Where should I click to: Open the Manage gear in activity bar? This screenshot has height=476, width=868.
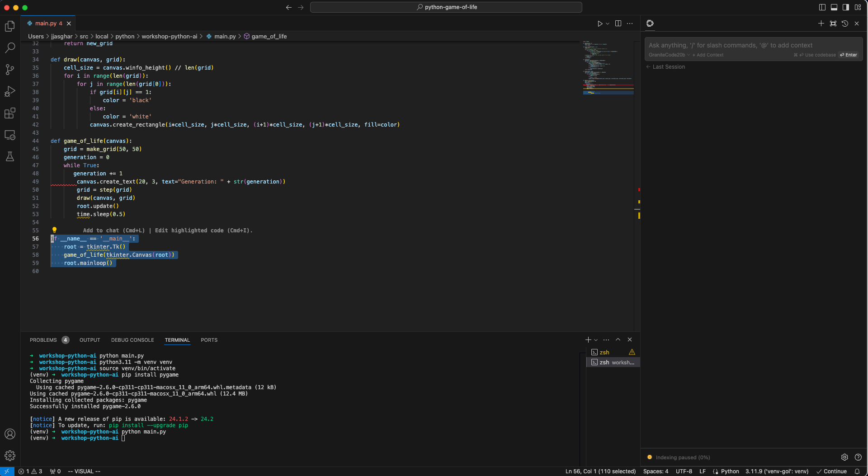10,456
